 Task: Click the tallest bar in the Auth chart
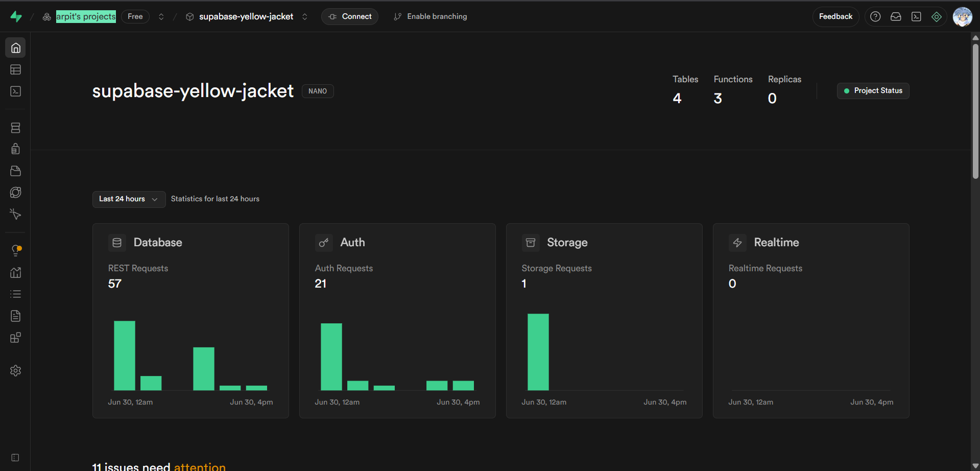click(x=331, y=357)
